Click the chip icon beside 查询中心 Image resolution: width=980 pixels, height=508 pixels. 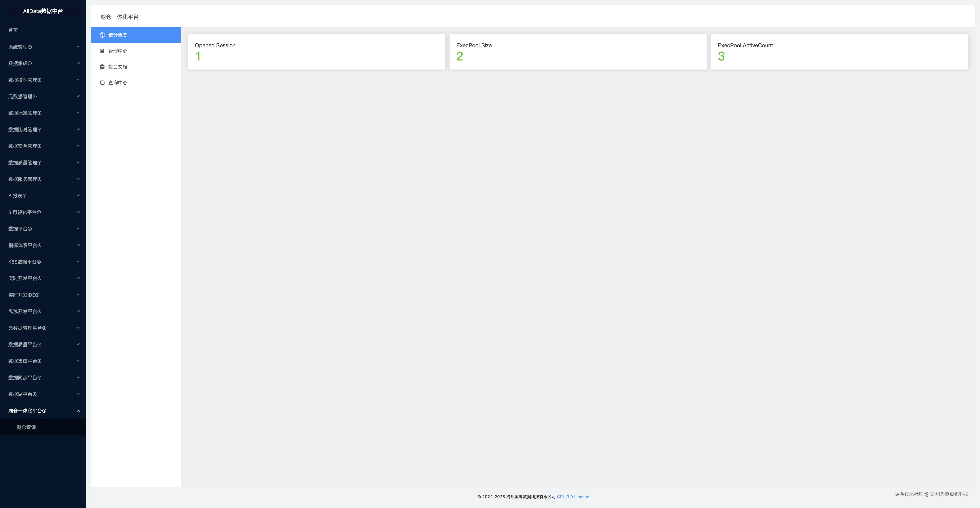point(102,83)
